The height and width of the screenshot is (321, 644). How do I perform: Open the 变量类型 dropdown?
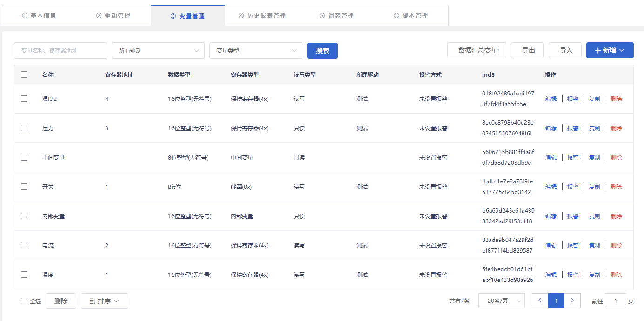tap(256, 51)
